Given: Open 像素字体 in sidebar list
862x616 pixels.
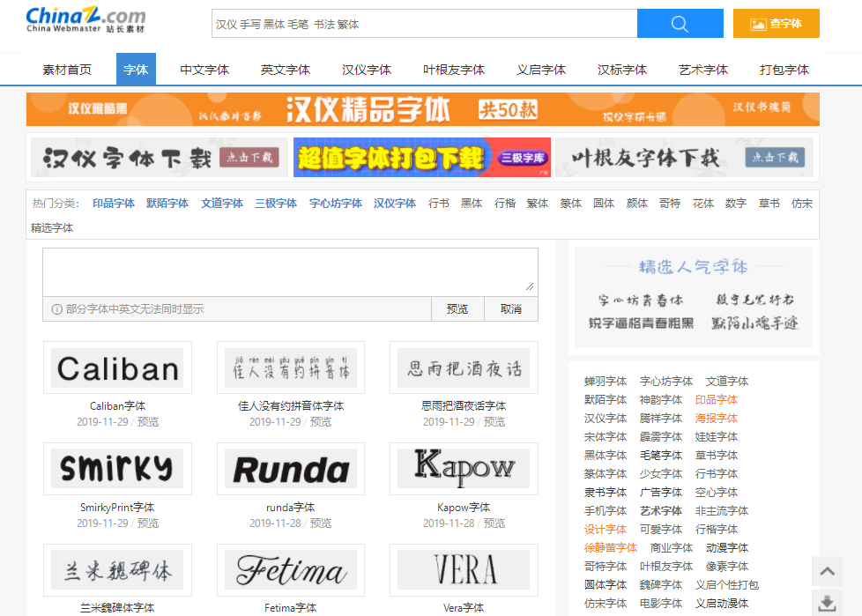Looking at the screenshot, I should click(727, 566).
